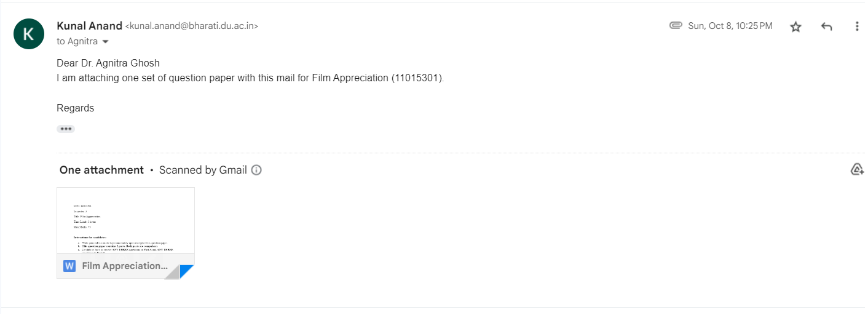Click the sender name Kunal Anand

tap(89, 26)
